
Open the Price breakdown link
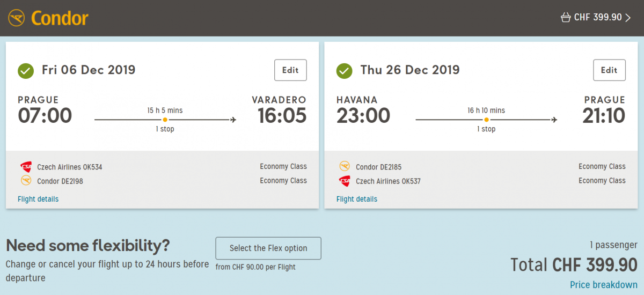pos(604,285)
